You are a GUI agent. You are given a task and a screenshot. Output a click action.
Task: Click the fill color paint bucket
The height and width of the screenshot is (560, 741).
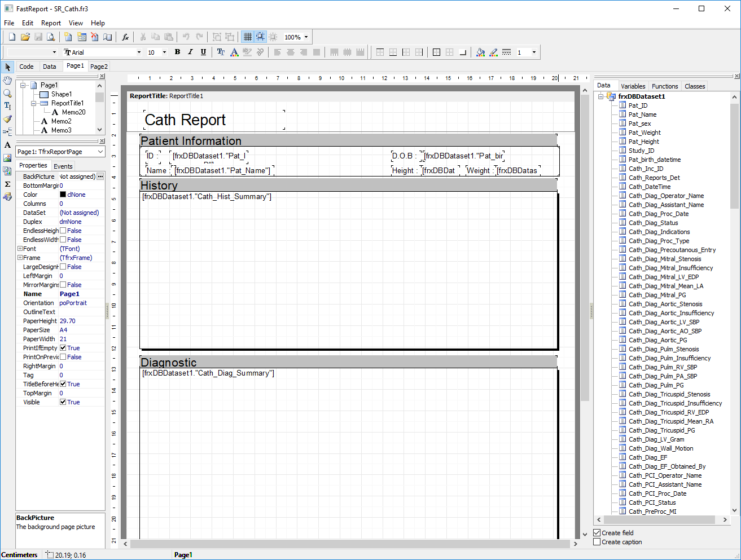click(x=480, y=52)
